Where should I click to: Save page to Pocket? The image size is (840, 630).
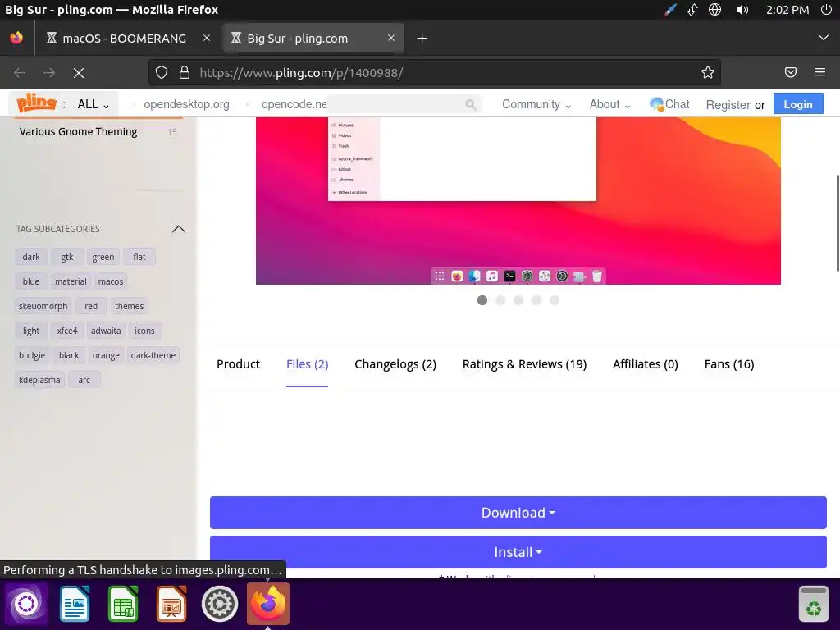tap(791, 72)
